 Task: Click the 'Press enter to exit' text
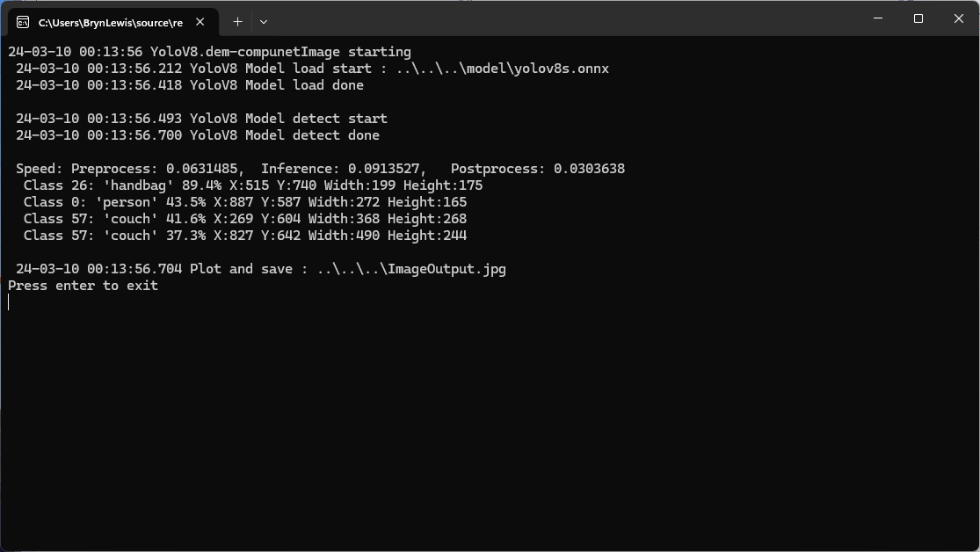[x=83, y=286]
